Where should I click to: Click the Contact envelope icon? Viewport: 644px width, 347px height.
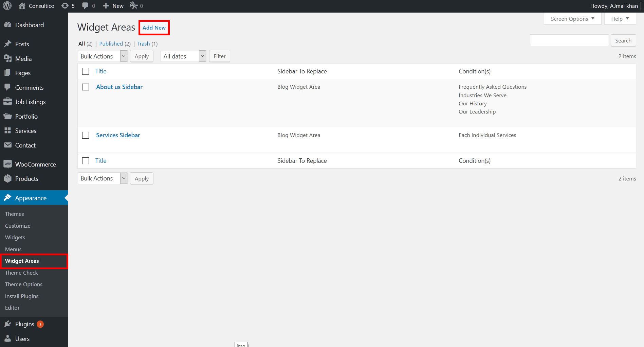pyautogui.click(x=7, y=145)
